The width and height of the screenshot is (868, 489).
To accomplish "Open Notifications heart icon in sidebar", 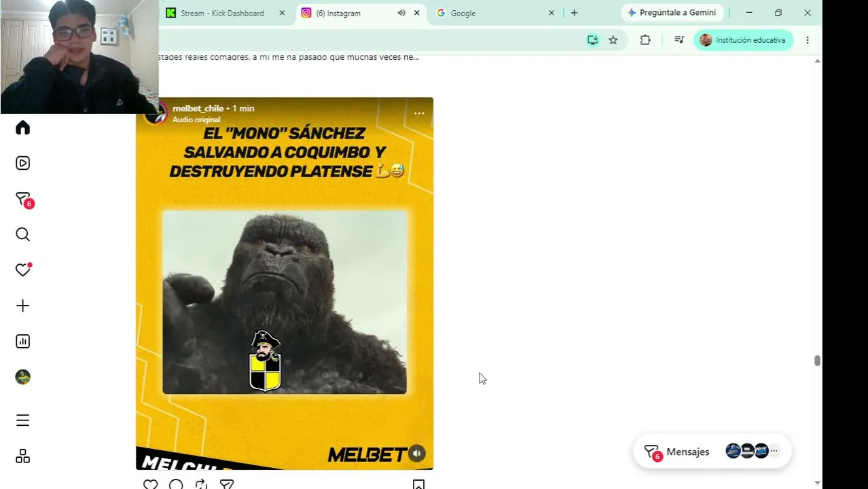I will pyautogui.click(x=22, y=270).
